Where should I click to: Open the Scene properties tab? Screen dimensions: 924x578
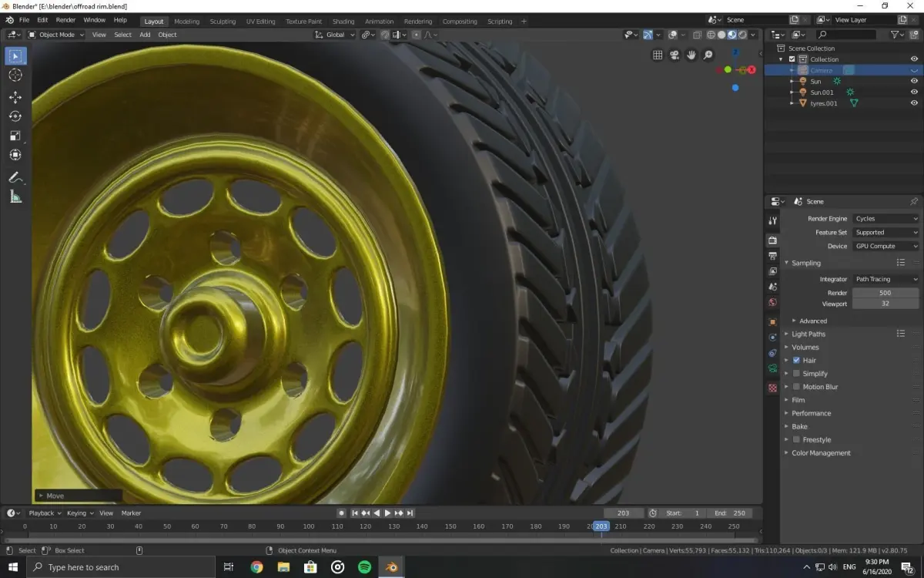click(772, 287)
